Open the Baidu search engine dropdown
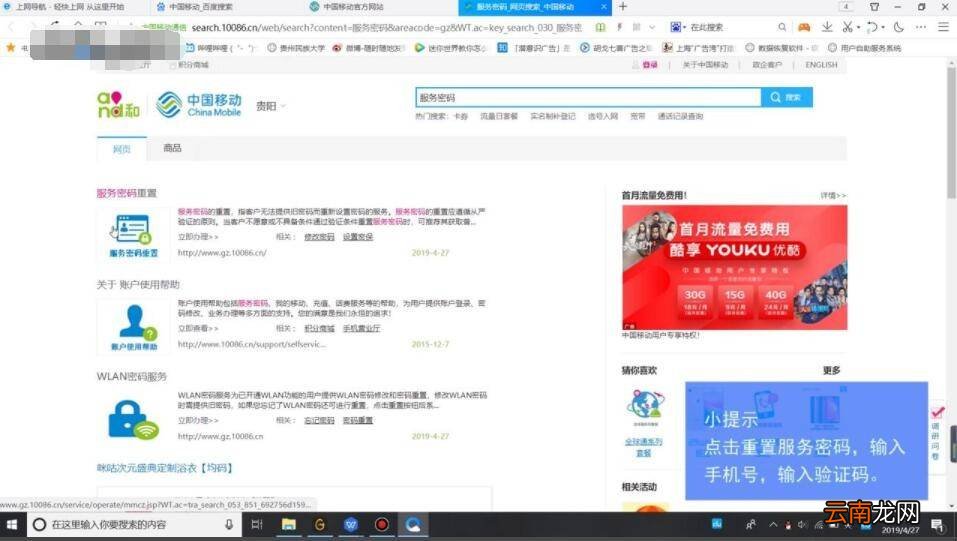The image size is (957, 541). click(676, 27)
